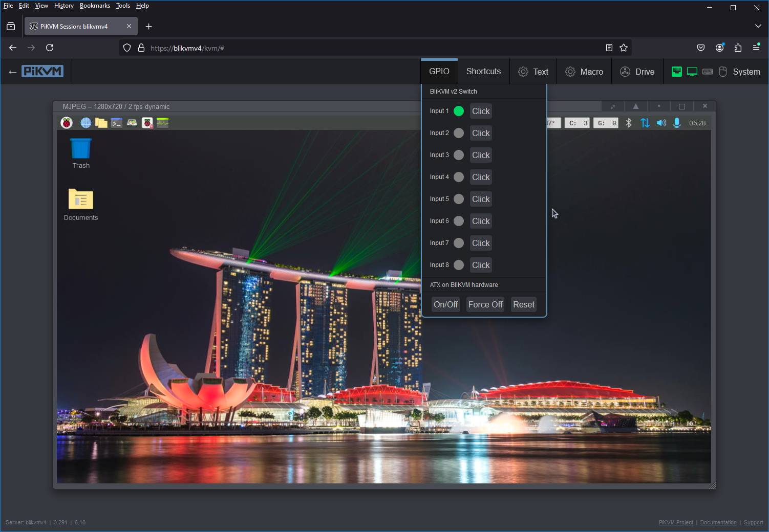Click the Bluetooth icon in the Pi tray

pyautogui.click(x=629, y=123)
